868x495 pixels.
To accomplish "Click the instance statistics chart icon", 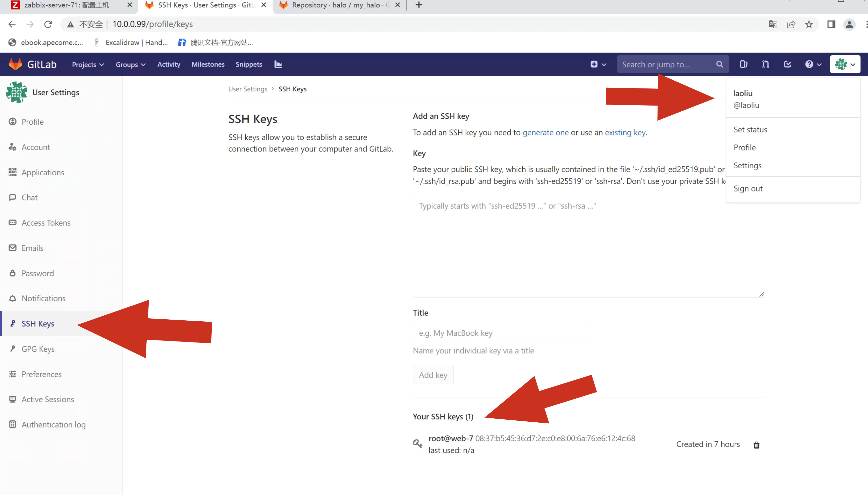I will pos(278,64).
